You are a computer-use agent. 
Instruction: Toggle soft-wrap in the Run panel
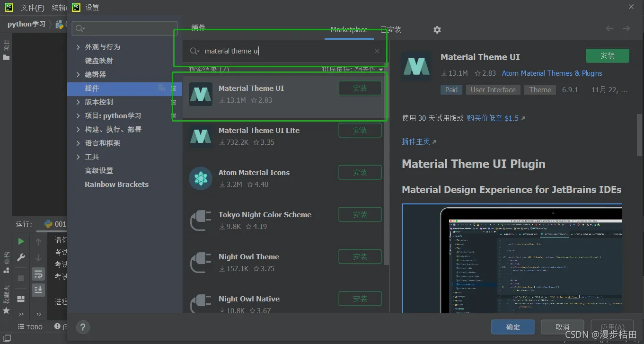(x=38, y=274)
